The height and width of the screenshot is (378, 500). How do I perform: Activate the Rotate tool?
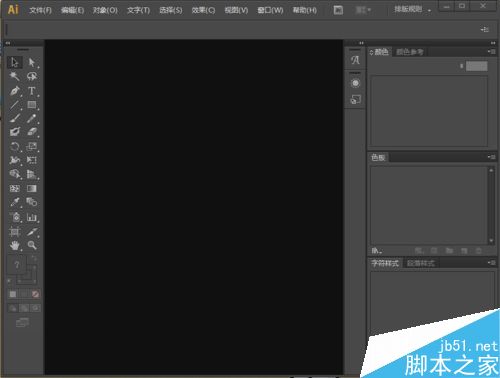[14, 146]
